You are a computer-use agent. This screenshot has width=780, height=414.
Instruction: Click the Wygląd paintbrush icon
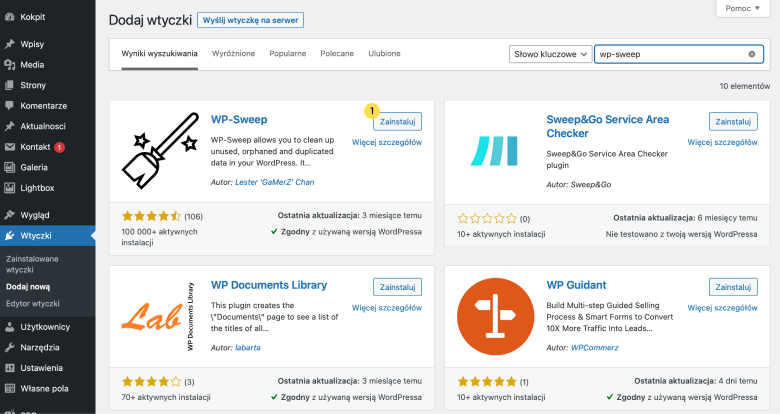[9, 215]
